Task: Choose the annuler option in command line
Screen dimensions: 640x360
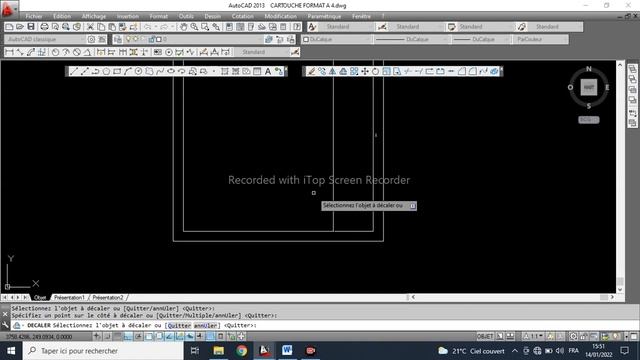Action: [x=205, y=326]
